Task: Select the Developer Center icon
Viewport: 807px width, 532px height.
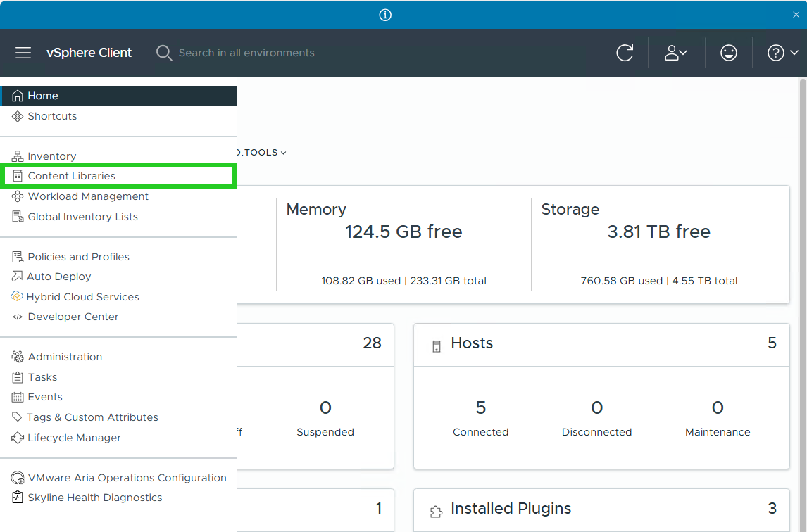Action: (17, 317)
